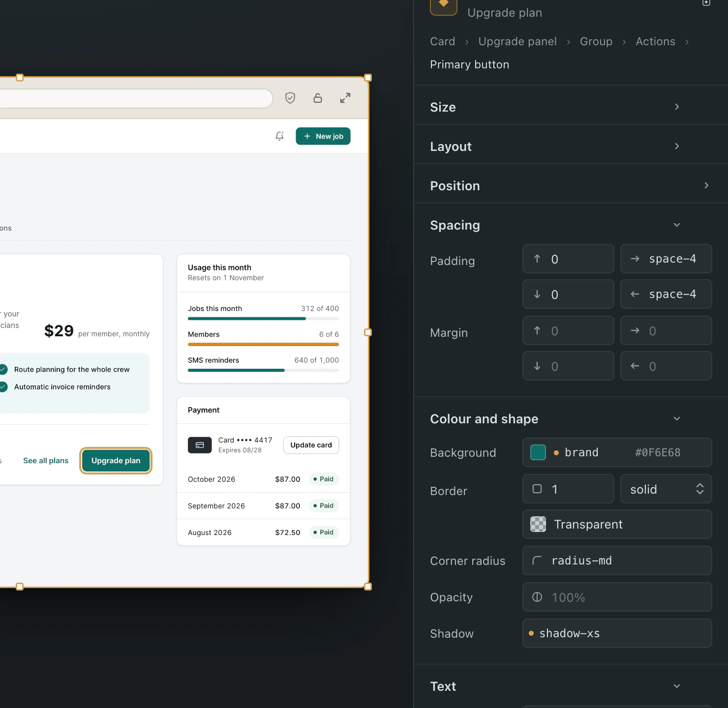This screenshot has height=708, width=728.
Task: Click the credit card icon beside Card 4417
Action: pos(200,445)
